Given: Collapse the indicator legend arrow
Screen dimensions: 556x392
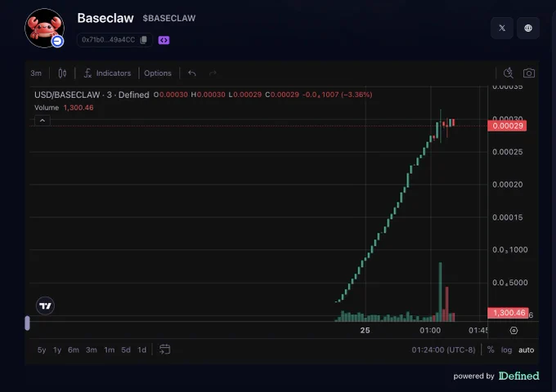Looking at the screenshot, I should (x=43, y=120).
